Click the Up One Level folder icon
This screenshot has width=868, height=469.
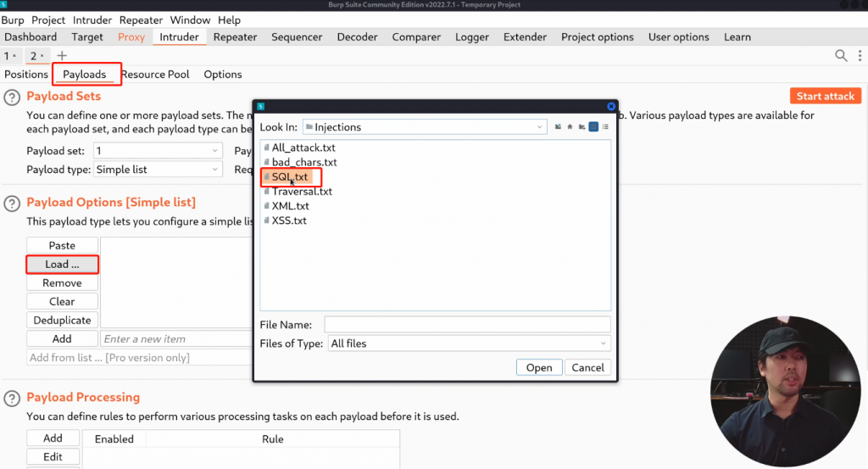pyautogui.click(x=558, y=127)
